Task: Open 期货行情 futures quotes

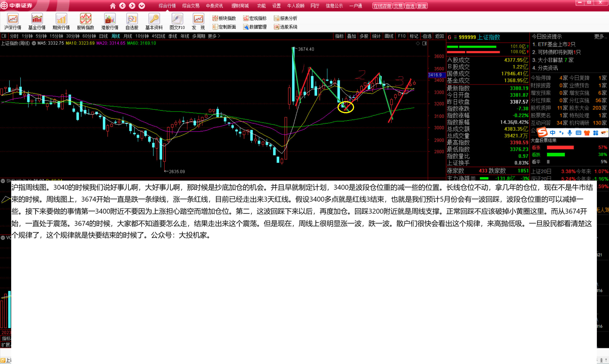Action: coord(61,22)
